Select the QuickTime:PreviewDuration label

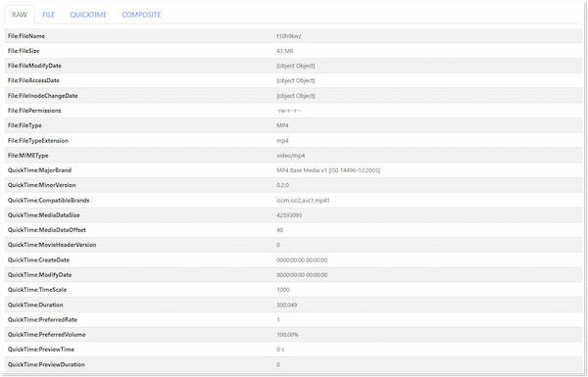point(46,364)
